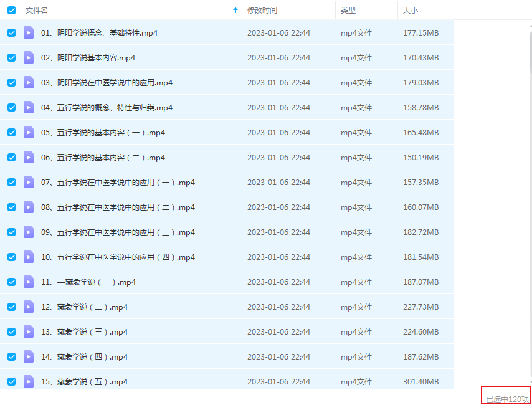The image size is (532, 405).
Task: Select file name 11、一藏象学说（一）.mp4
Action: pos(88,282)
